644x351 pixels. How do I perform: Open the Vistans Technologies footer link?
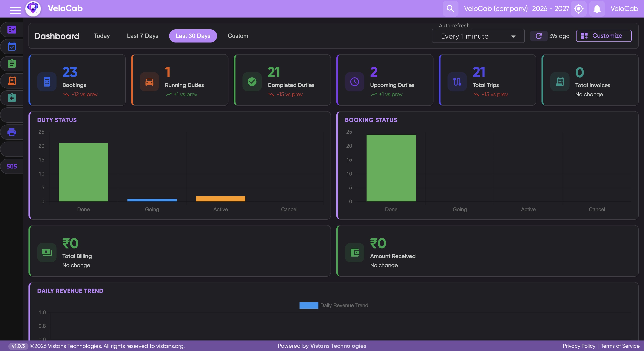[x=338, y=346]
